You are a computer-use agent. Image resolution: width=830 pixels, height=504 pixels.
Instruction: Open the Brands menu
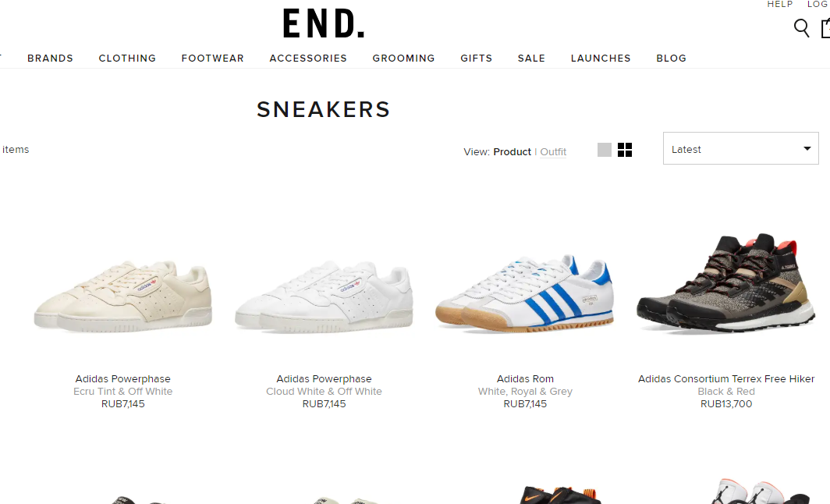[x=50, y=59]
